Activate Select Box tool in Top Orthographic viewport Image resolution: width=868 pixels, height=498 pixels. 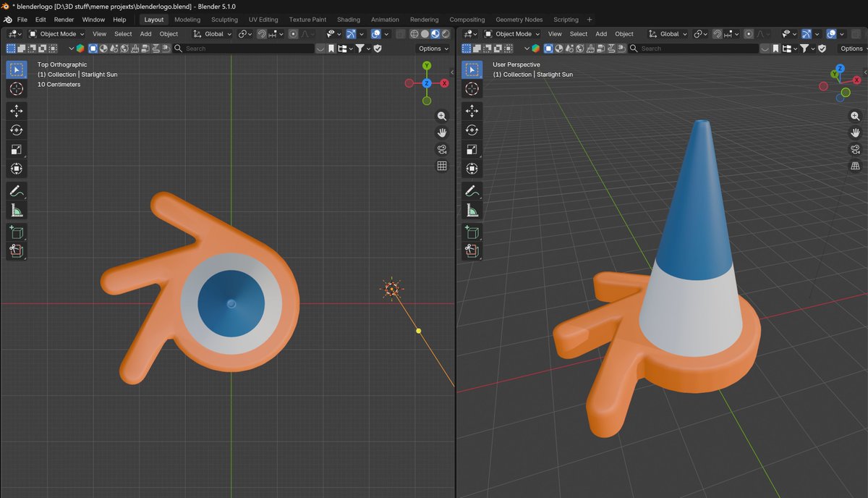(16, 69)
